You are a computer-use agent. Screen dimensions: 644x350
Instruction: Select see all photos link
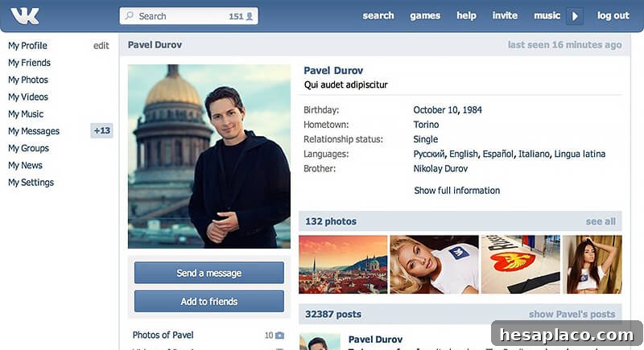[x=601, y=221]
